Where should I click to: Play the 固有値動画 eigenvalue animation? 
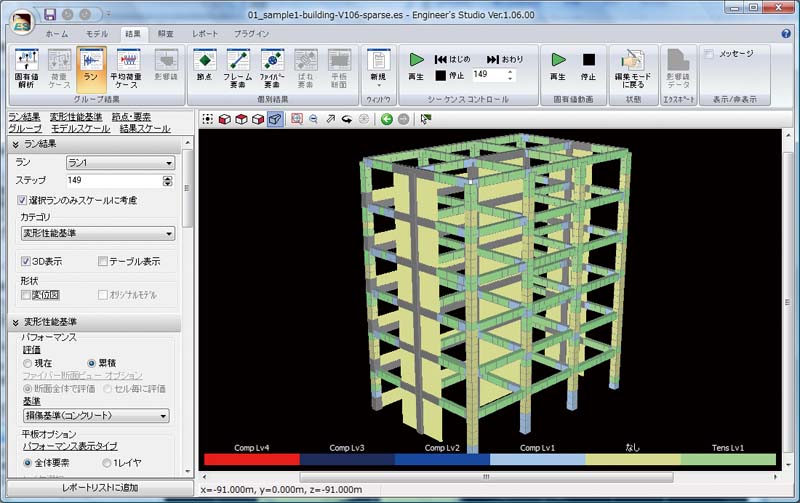point(558,67)
